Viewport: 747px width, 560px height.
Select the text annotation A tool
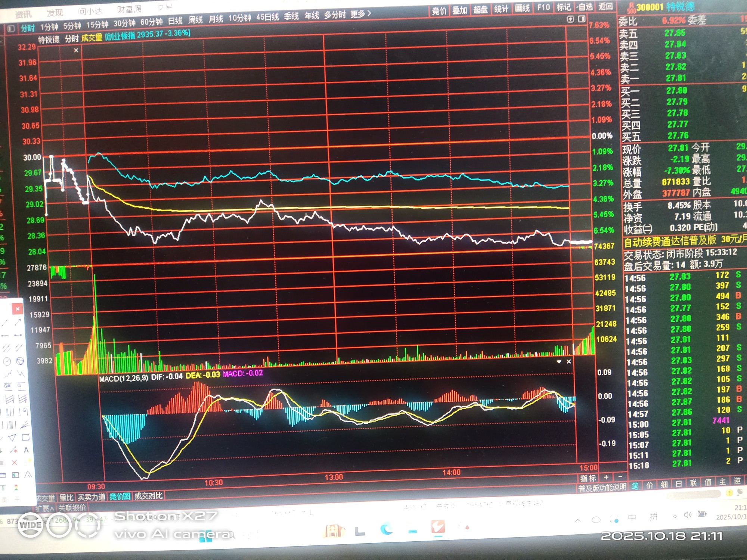(x=26, y=450)
